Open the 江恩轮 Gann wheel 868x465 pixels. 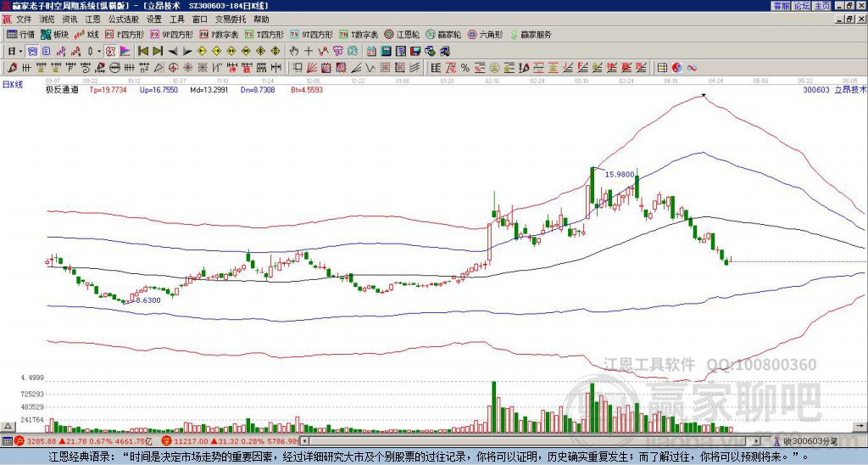pyautogui.click(x=402, y=34)
